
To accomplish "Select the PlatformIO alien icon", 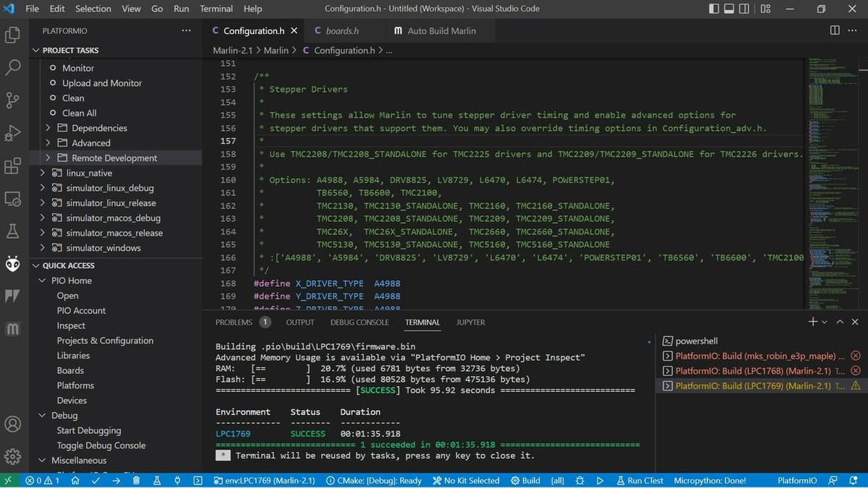I will (12, 265).
